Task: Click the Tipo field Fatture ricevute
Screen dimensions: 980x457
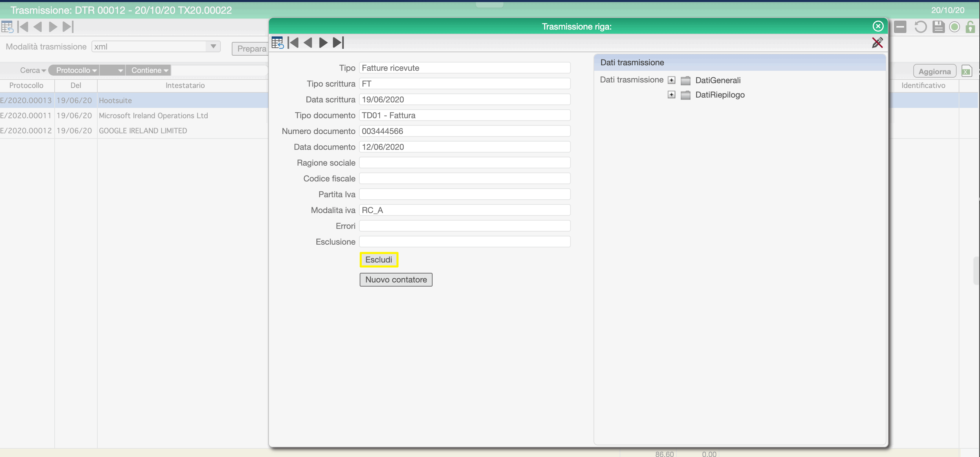Action: pyautogui.click(x=465, y=68)
